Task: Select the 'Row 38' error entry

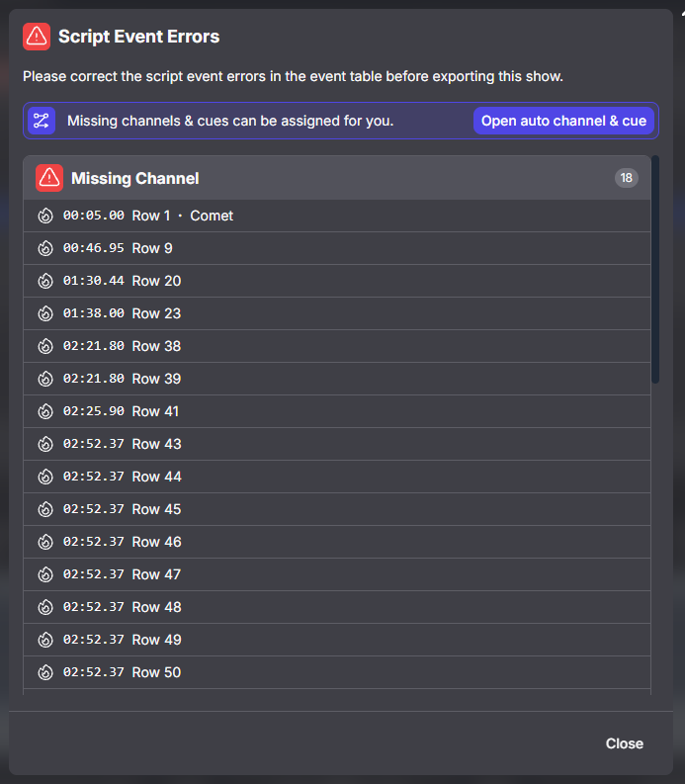Action: (337, 346)
